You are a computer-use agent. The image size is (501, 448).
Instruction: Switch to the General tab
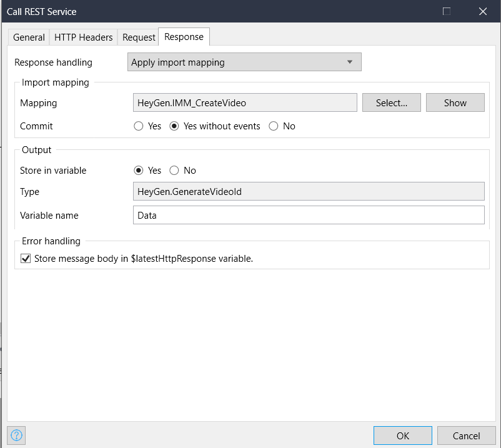(x=29, y=37)
